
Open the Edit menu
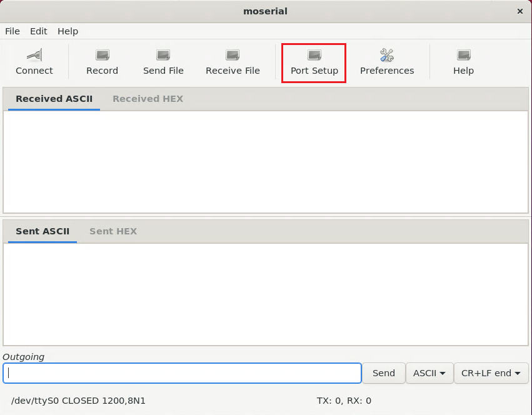coord(38,31)
